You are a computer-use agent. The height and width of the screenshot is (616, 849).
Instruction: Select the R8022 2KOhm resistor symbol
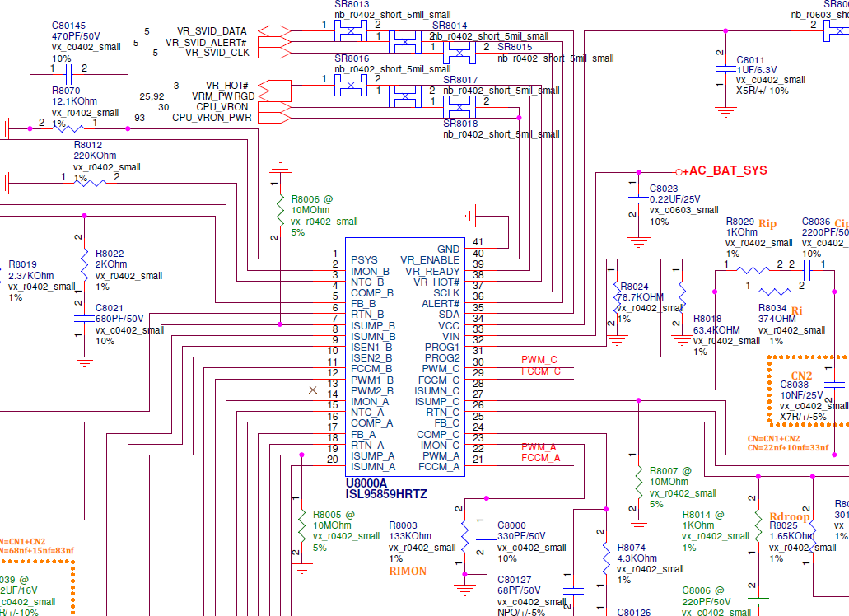point(85,265)
